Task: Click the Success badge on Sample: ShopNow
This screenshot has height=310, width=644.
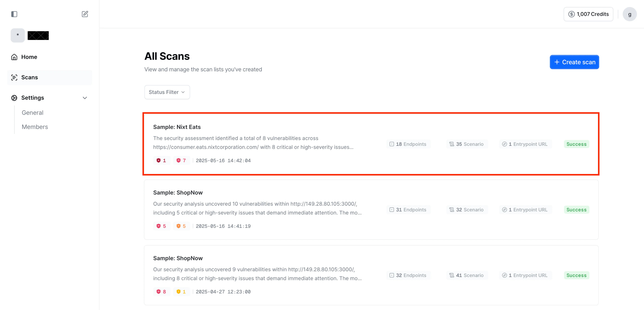Action: [x=577, y=210]
